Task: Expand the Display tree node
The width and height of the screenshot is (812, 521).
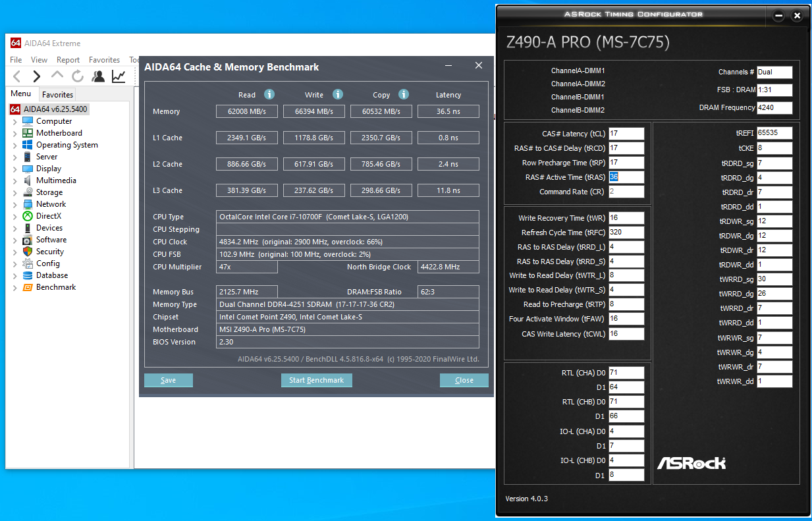Action: click(15, 169)
